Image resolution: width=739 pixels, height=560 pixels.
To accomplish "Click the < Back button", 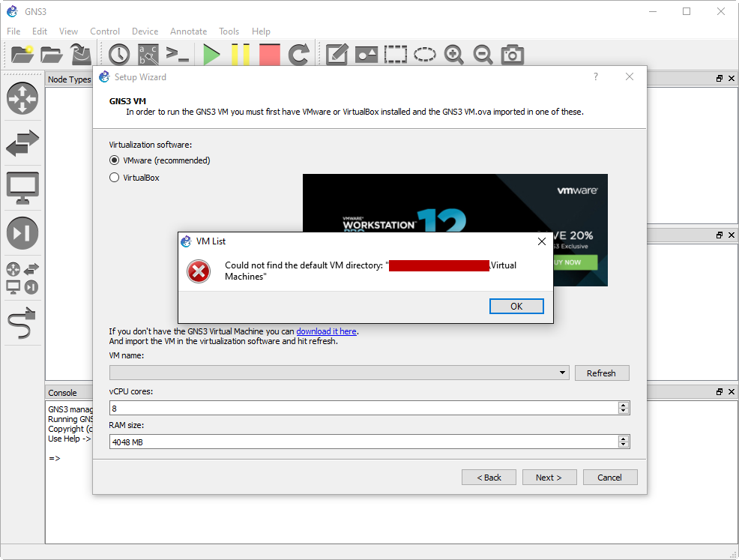I will [x=489, y=477].
